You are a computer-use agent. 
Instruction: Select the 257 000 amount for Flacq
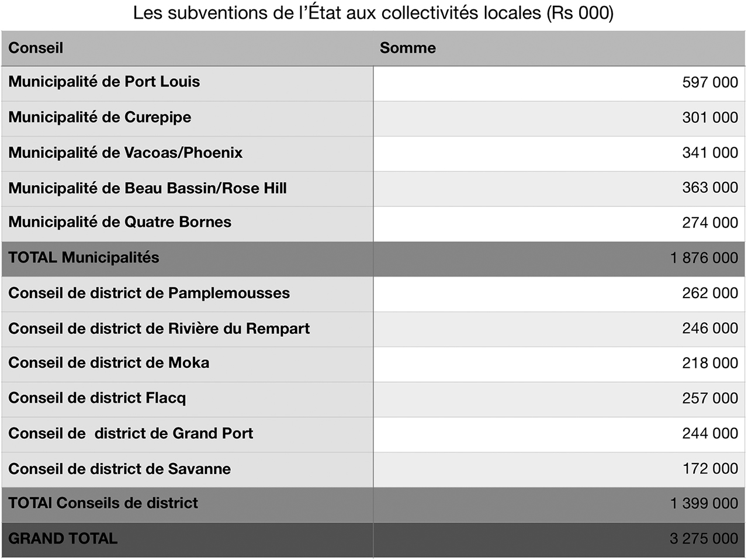click(x=709, y=398)
